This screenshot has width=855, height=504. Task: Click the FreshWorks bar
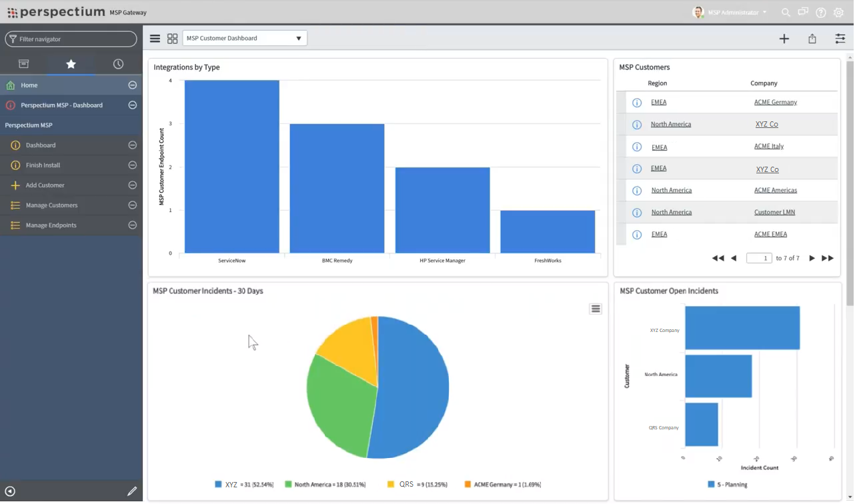coord(548,232)
